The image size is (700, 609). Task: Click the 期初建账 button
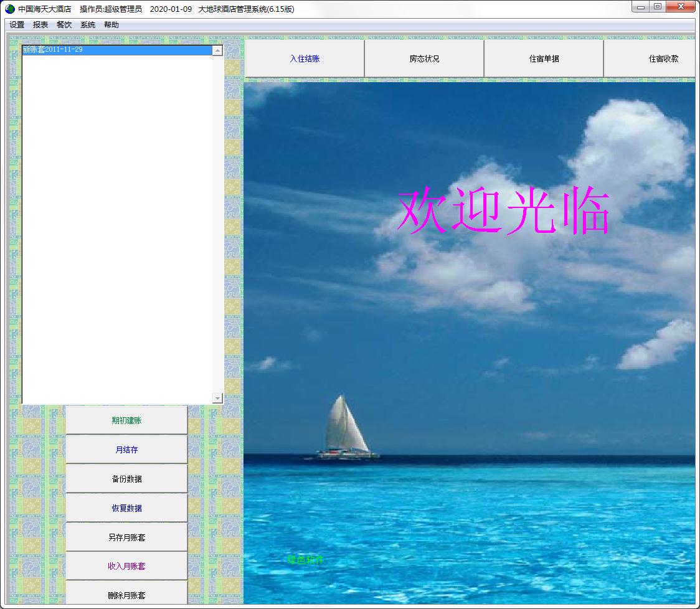126,420
